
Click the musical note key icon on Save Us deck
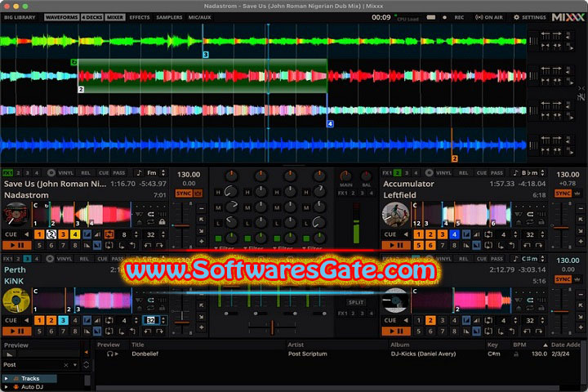click(x=139, y=172)
